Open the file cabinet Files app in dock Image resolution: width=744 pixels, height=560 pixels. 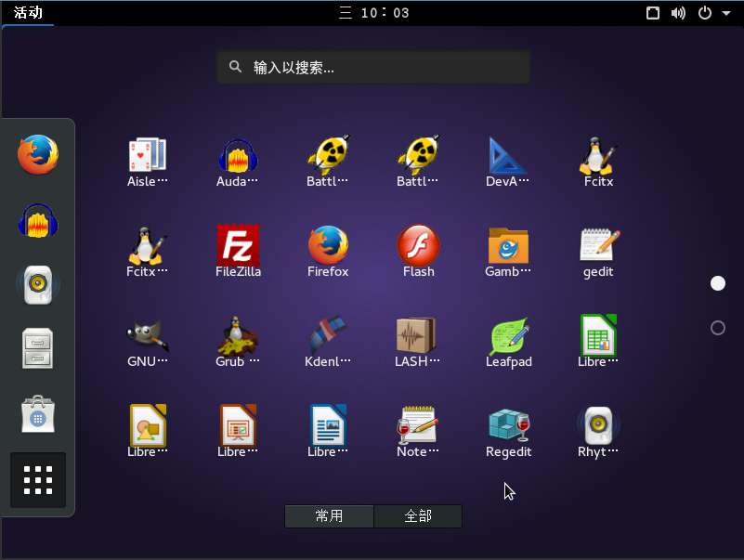[x=37, y=348]
